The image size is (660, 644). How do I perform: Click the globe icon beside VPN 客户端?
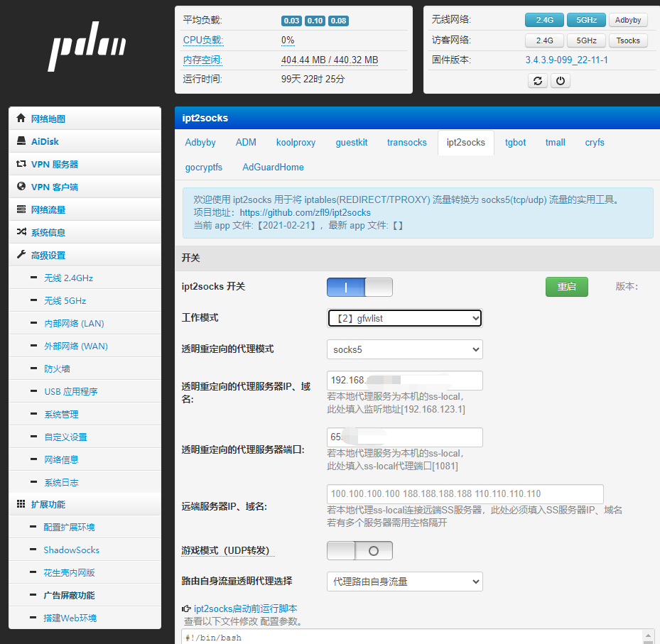(x=21, y=186)
